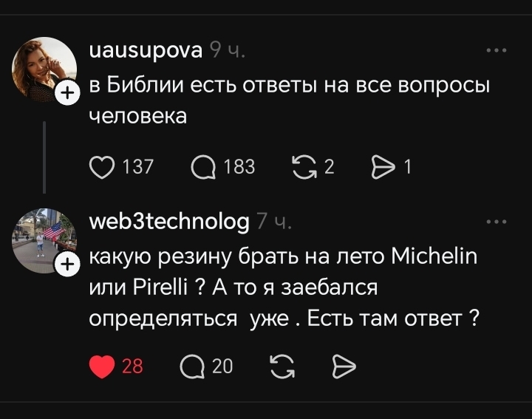Screen dimensions: 532x419
Task: Like the uausupova post with heart icon
Action: coord(102,168)
